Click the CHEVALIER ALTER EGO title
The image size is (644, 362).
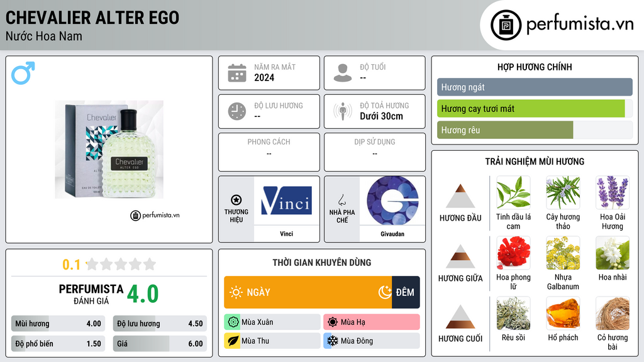point(92,18)
